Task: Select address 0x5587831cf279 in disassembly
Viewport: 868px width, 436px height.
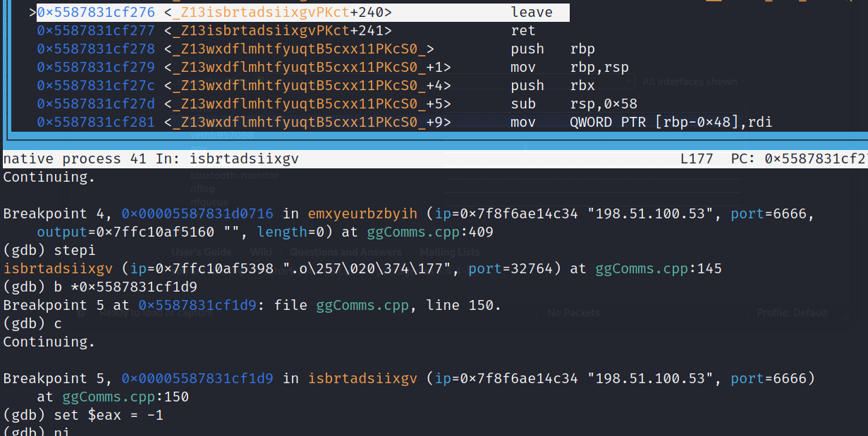Action: 97,67
